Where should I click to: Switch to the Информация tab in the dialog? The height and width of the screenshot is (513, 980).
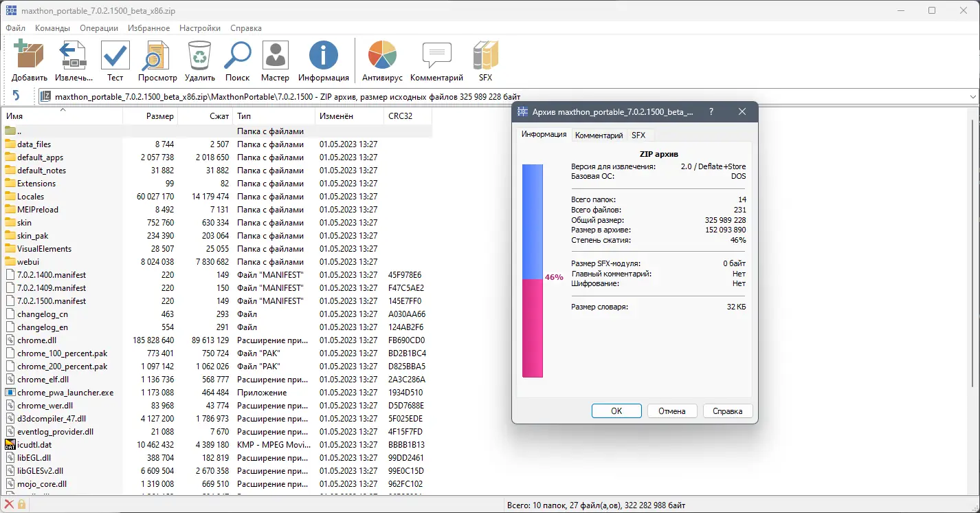pyautogui.click(x=544, y=135)
